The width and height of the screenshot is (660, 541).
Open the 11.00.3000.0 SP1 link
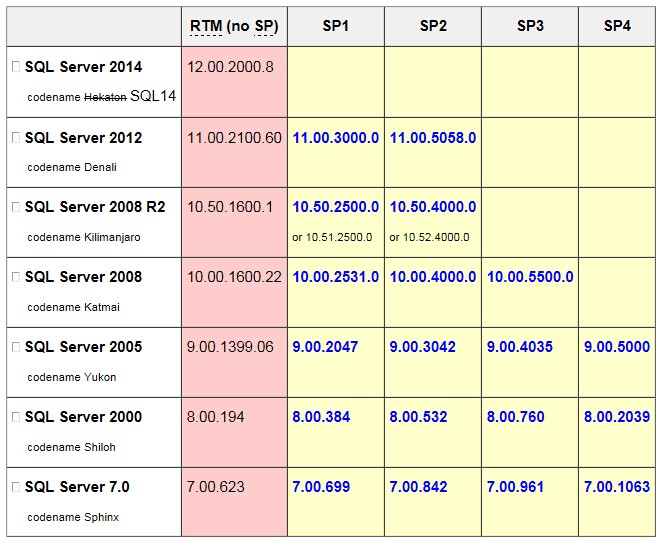pyautogui.click(x=335, y=138)
